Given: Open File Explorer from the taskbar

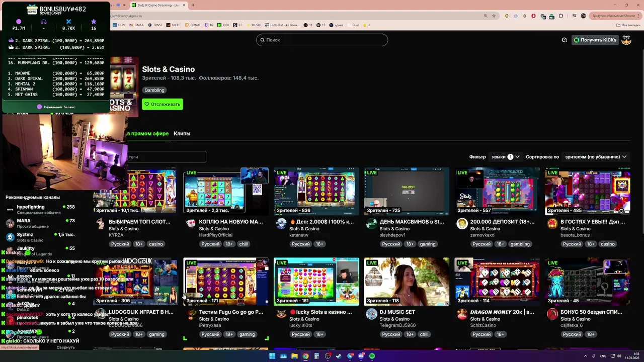Looking at the screenshot, I should tap(294, 356).
